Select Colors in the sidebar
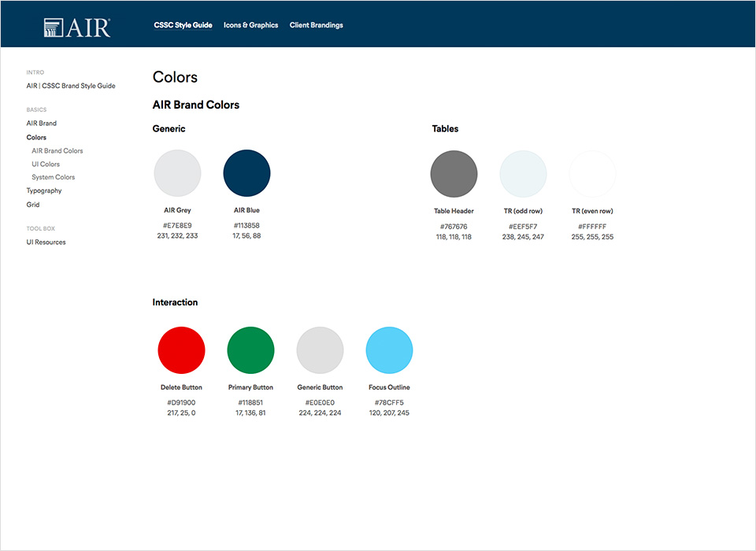 tap(36, 138)
